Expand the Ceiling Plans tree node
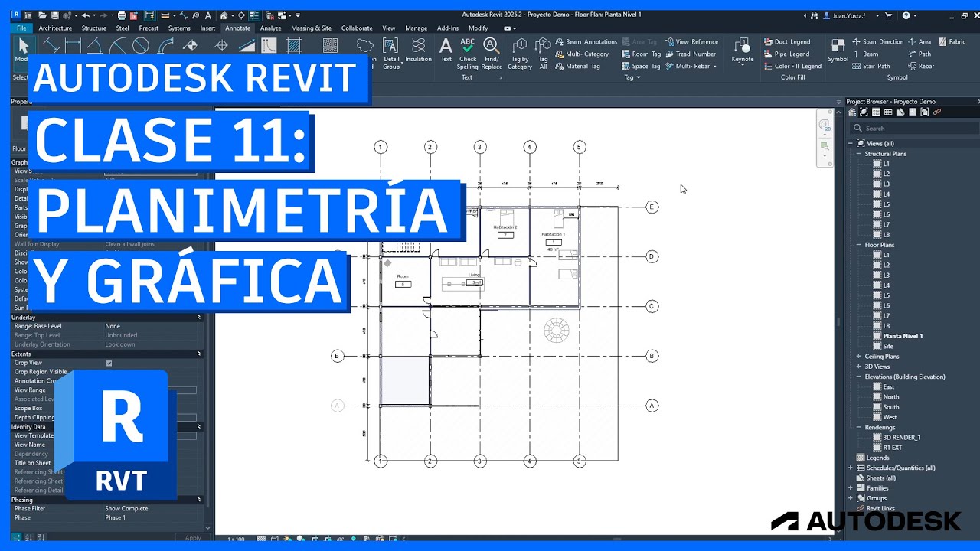The width and height of the screenshot is (980, 551). pyautogui.click(x=858, y=356)
